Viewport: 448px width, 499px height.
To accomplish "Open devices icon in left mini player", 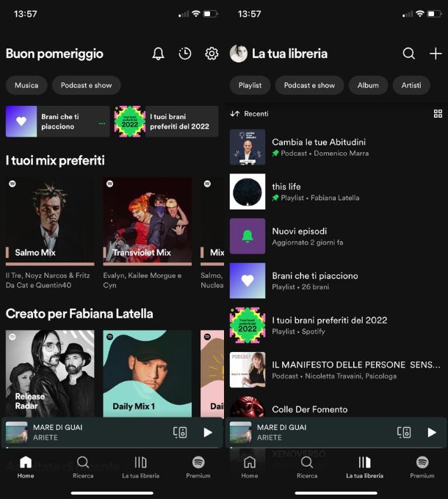I will 180,432.
